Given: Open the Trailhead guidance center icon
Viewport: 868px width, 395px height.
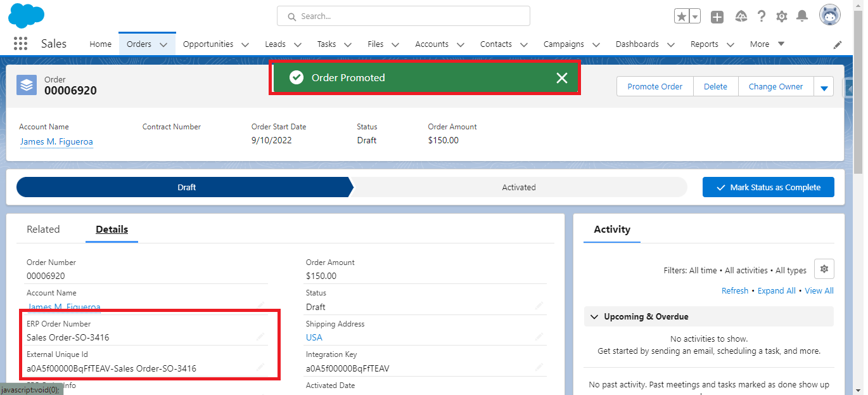Looking at the screenshot, I should (x=741, y=16).
